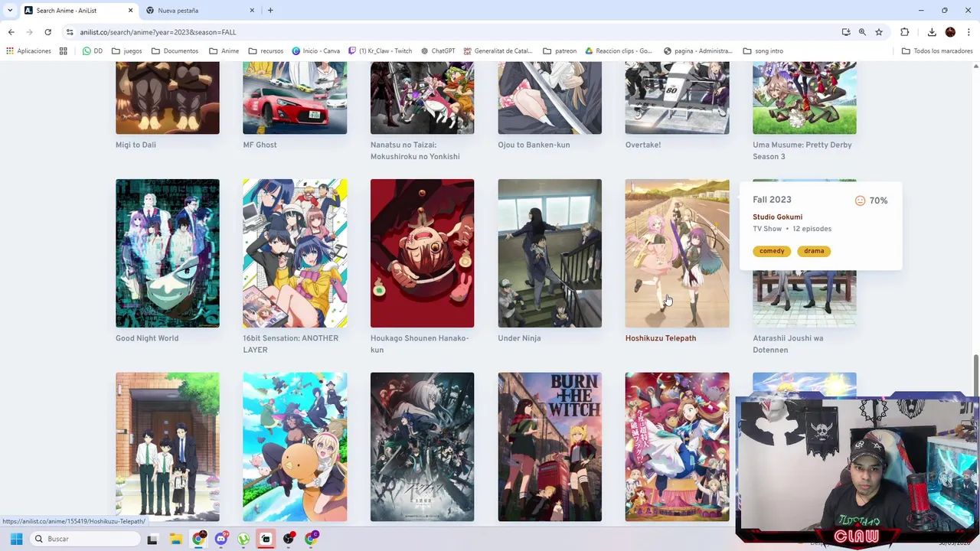Open the song intro bookmark folder
The height and width of the screenshot is (551, 980).
pyautogui.click(x=763, y=51)
